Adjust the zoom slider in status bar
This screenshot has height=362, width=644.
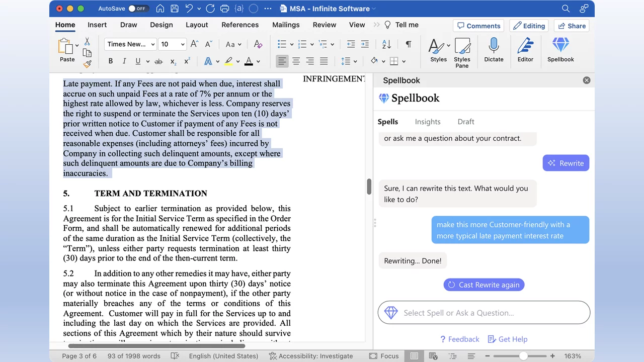point(523,356)
